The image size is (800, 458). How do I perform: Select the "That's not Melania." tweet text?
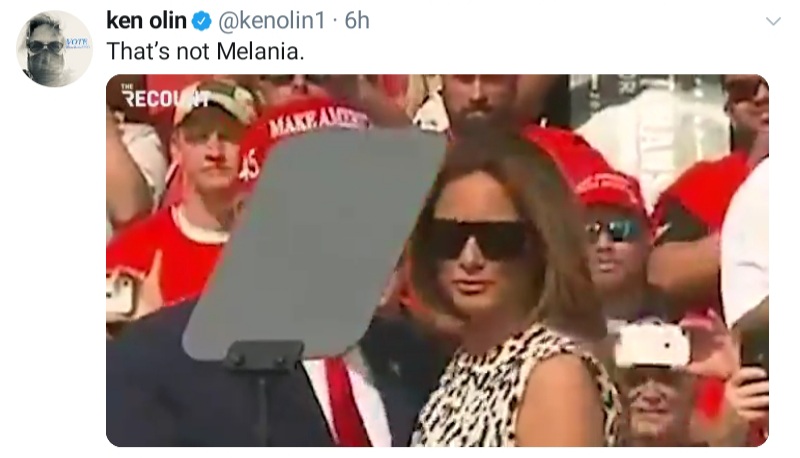205,52
